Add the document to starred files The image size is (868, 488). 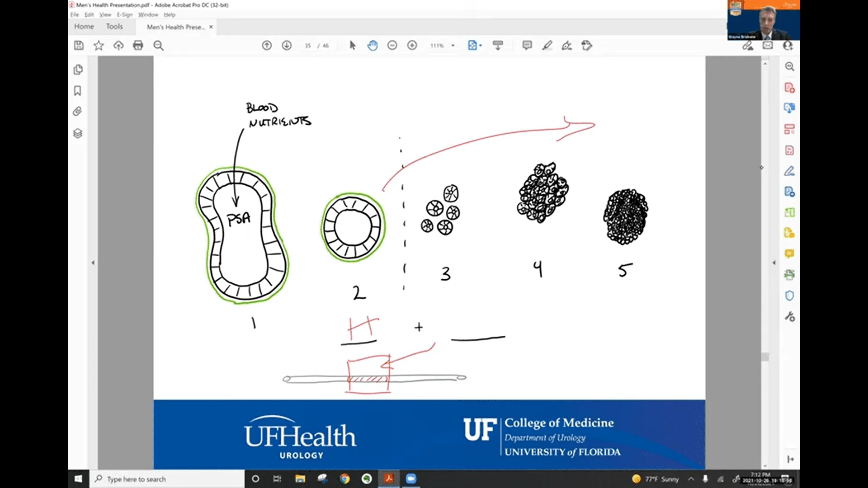pos(99,45)
